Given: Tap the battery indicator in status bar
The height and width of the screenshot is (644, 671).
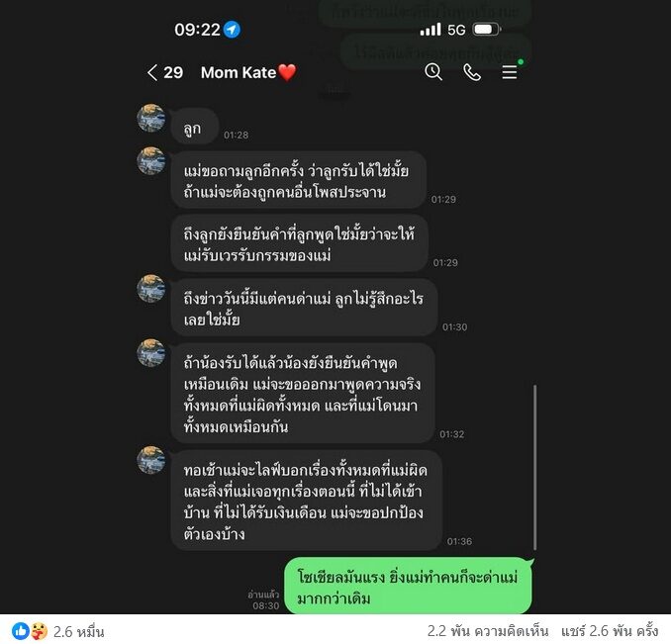Looking at the screenshot, I should (x=487, y=30).
